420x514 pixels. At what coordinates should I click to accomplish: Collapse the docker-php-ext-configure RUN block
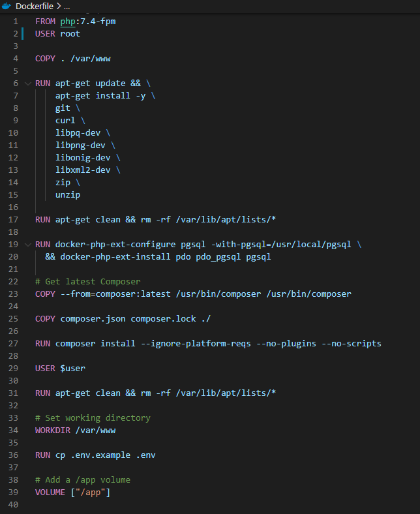28,245
